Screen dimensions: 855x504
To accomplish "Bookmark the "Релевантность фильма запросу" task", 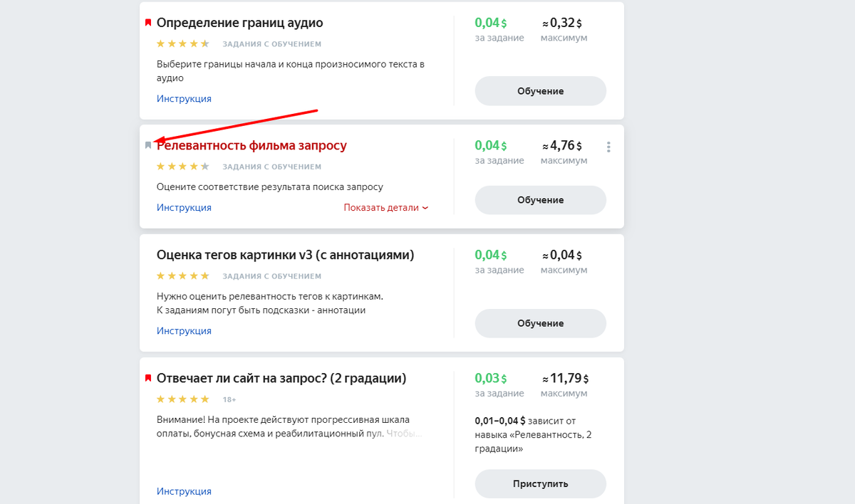I will [x=148, y=145].
